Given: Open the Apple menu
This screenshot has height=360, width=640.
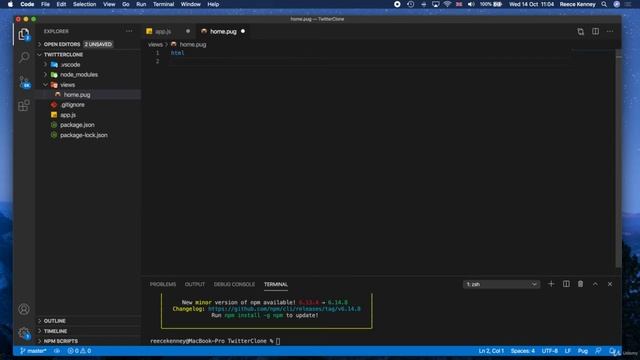Looking at the screenshot, I should (x=10, y=4).
